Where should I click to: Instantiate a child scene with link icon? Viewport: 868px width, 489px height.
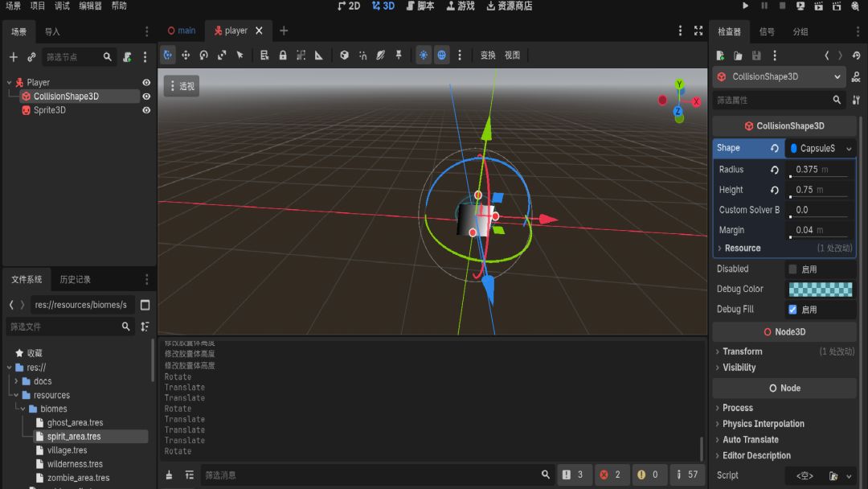click(31, 57)
